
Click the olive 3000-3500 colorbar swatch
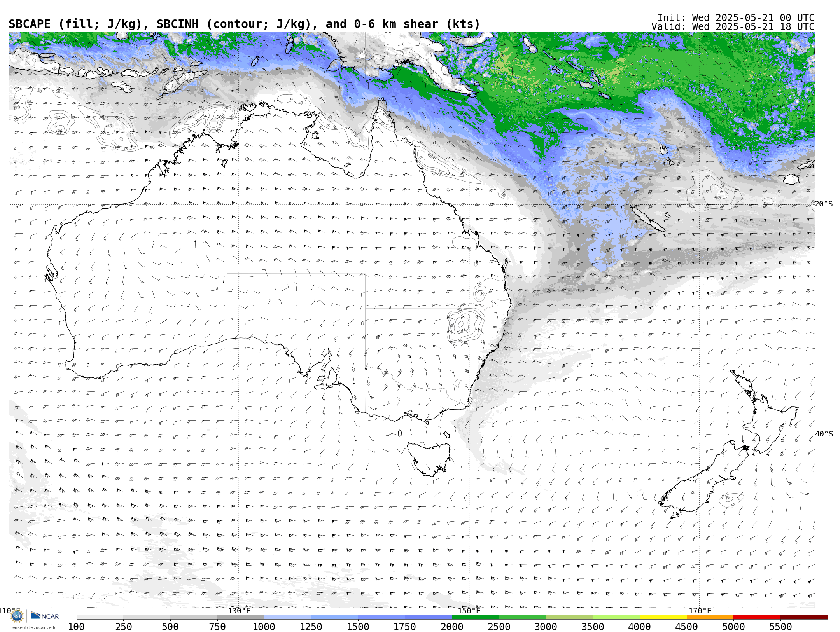pos(569,617)
